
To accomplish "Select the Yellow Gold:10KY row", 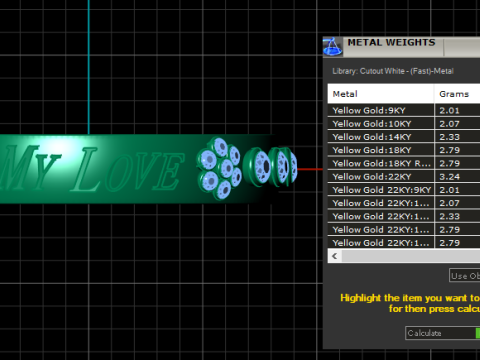I will (x=404, y=124).
